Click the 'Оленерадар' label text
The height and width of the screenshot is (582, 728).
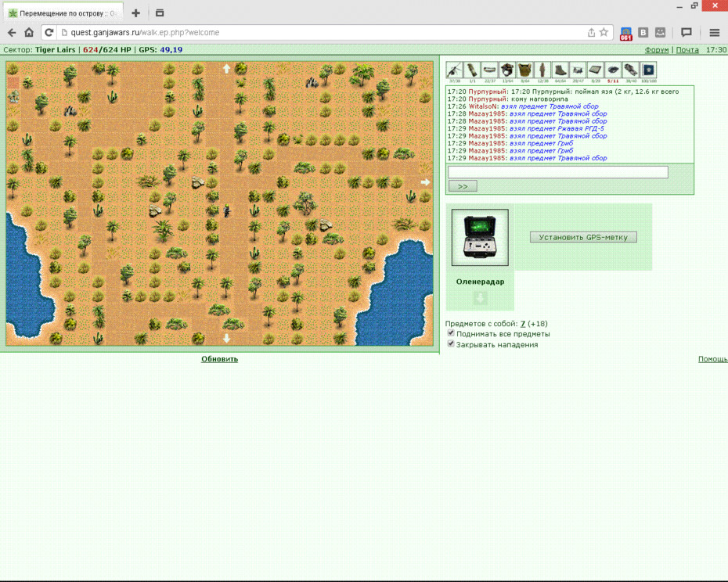480,282
